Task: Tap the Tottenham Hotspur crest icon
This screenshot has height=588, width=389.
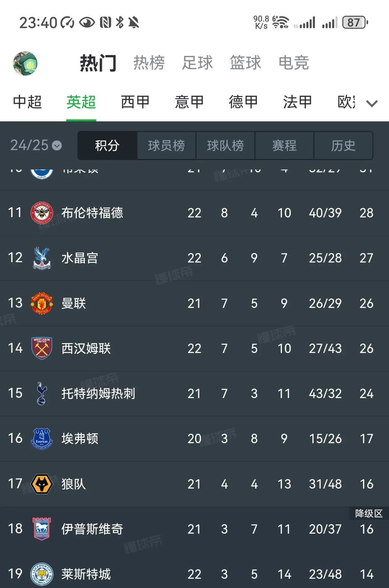Action: tap(42, 393)
